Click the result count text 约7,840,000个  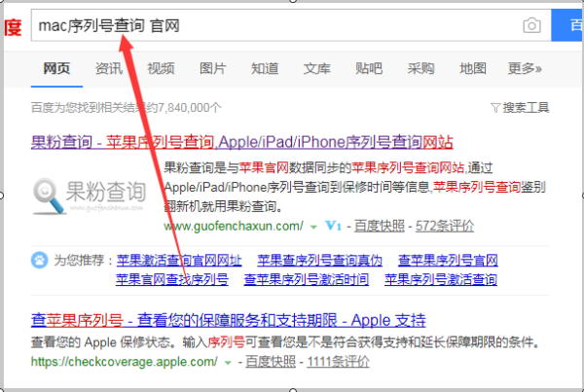click(x=183, y=108)
